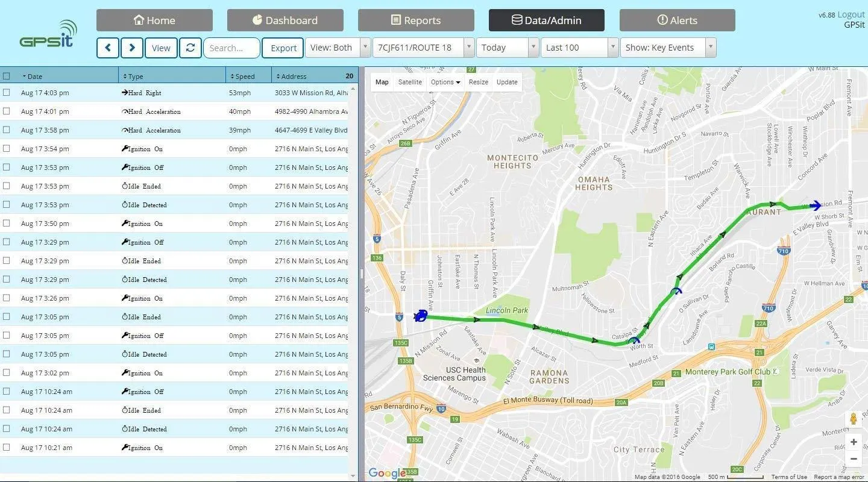
Task: Click blue acceleration marker near O Sullivan Dr
Action: (x=676, y=290)
